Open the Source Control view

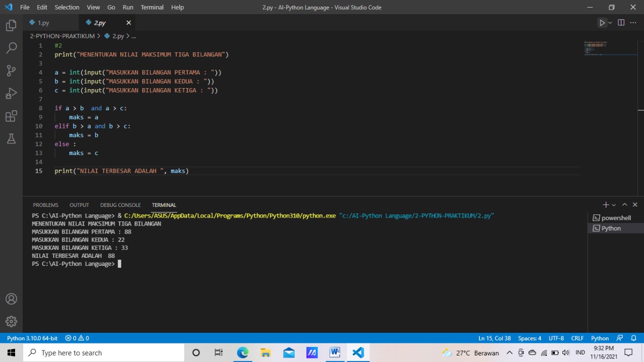(11, 70)
